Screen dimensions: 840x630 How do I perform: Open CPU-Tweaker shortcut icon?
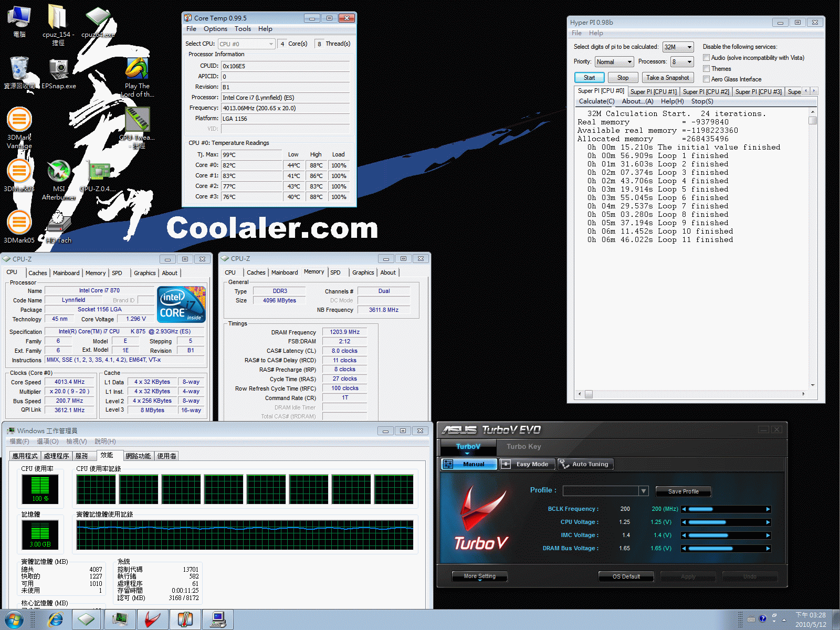(137, 128)
